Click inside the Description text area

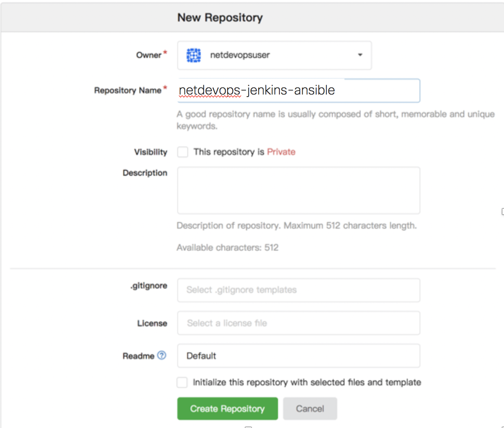(299, 189)
